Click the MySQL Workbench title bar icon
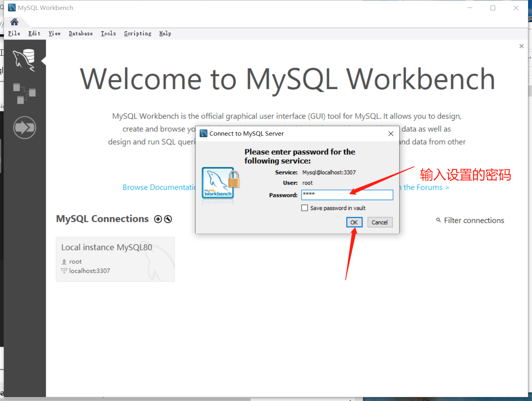This screenshot has width=532, height=401. (12, 8)
